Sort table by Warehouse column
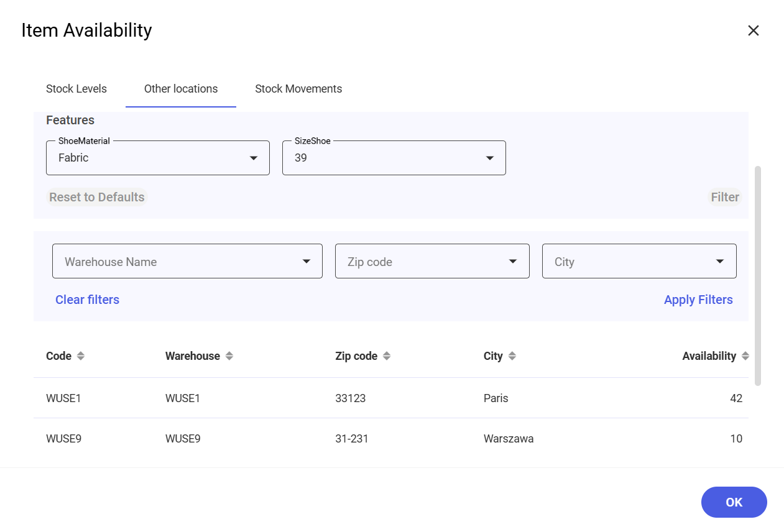This screenshot has width=784, height=532. (x=199, y=356)
